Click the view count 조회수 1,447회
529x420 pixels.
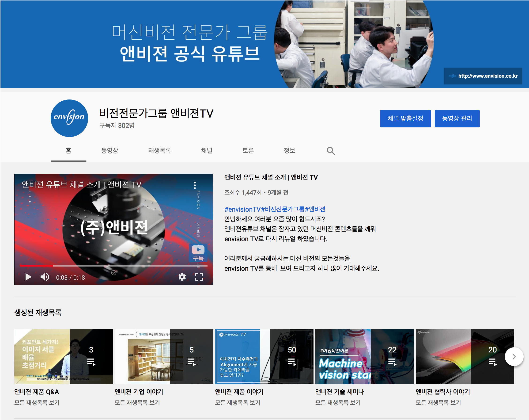pos(243,192)
